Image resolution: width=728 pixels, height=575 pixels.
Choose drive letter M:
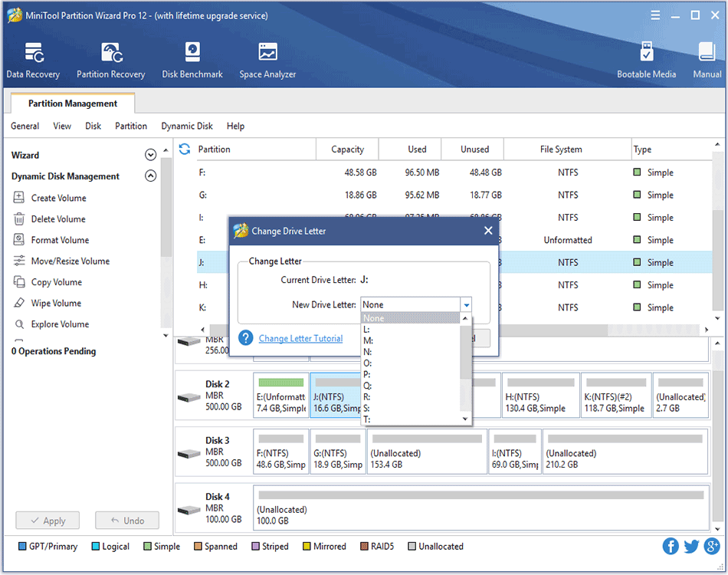click(x=411, y=340)
